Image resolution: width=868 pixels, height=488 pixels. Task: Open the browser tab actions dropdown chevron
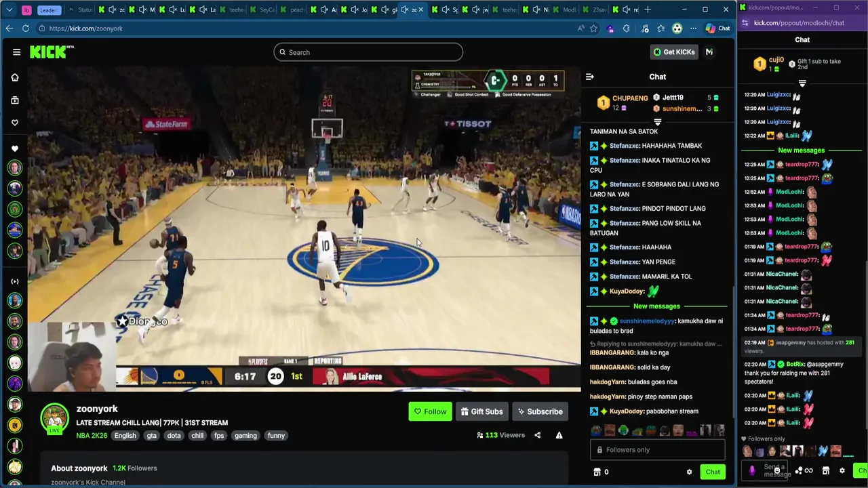click(9, 9)
